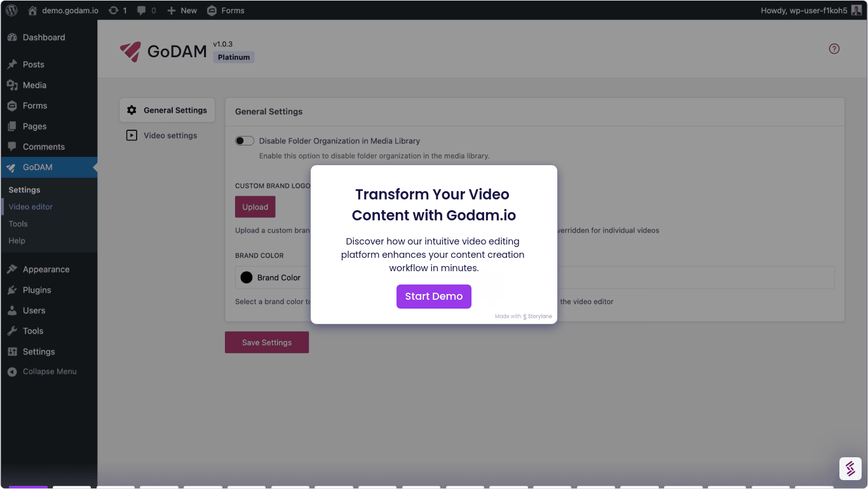Click the Pages sidebar icon

pos(12,126)
